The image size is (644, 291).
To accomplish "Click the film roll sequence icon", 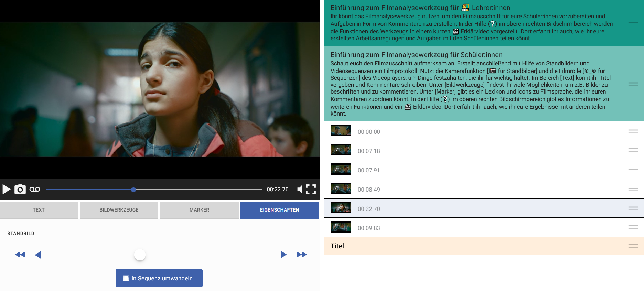I will pos(35,189).
